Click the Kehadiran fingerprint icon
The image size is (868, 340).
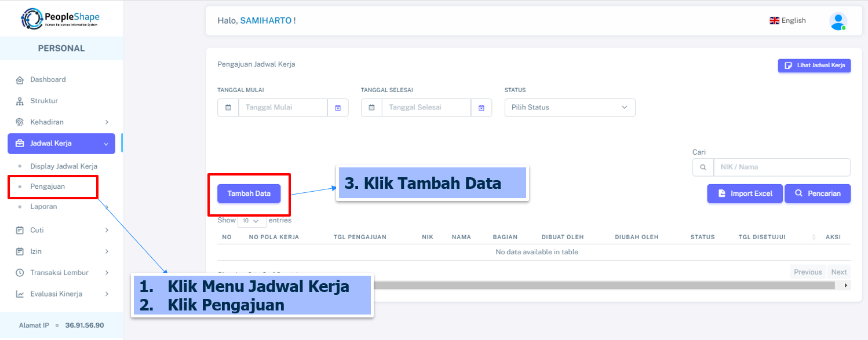20,122
